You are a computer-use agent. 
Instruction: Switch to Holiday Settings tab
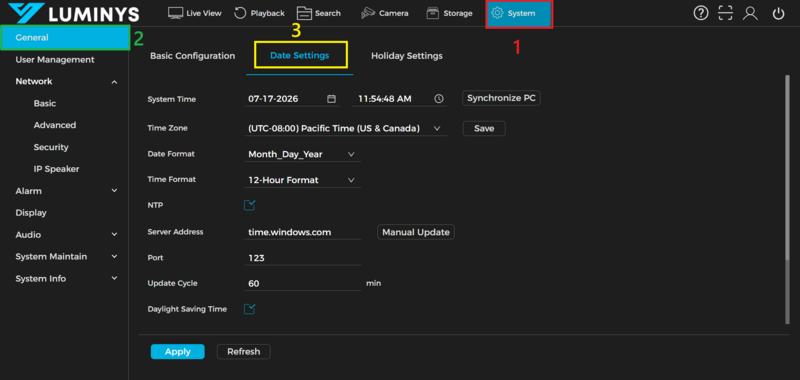[407, 56]
